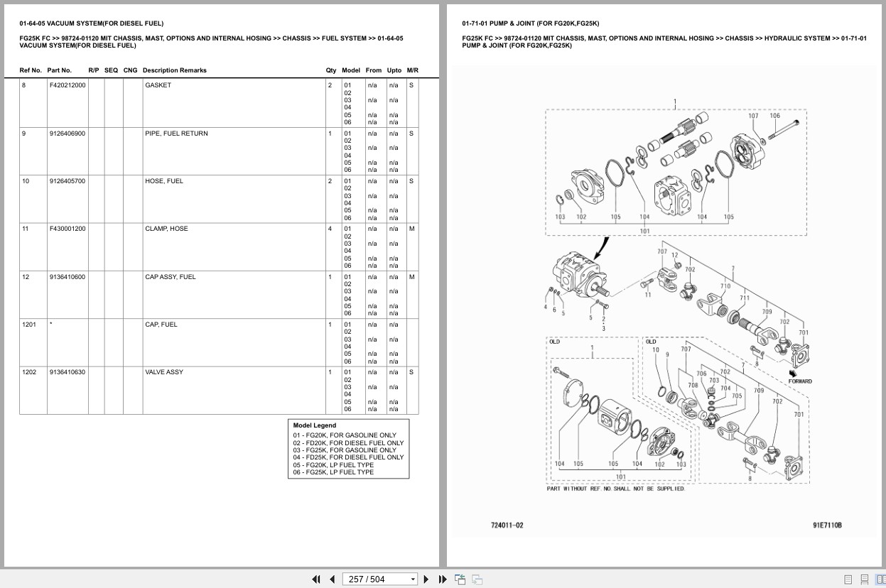Click Ref No. 1201 in the table
Viewport: 886px width, 588px height.
(28, 325)
